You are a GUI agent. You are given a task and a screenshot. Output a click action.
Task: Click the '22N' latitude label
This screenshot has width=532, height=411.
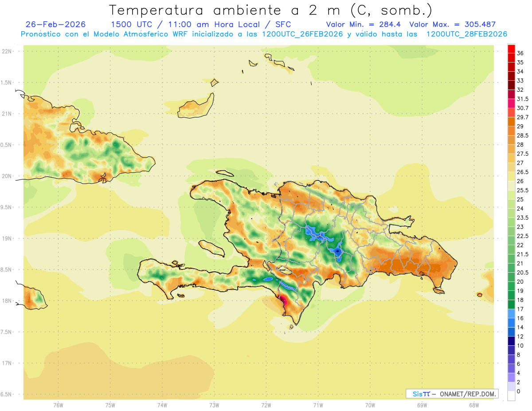pos(6,51)
